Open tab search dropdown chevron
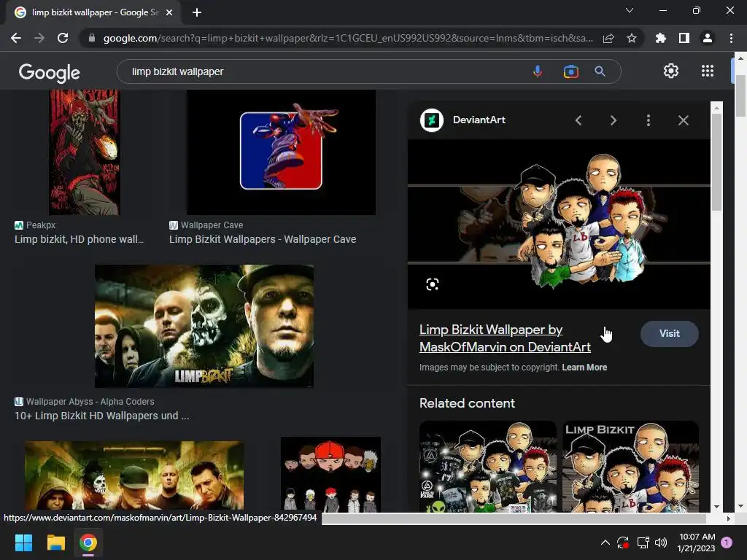This screenshot has height=560, width=747. (630, 10)
